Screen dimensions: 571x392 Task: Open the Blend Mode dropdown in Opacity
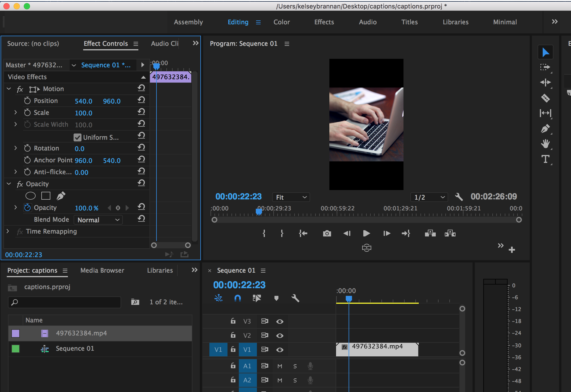[97, 219]
